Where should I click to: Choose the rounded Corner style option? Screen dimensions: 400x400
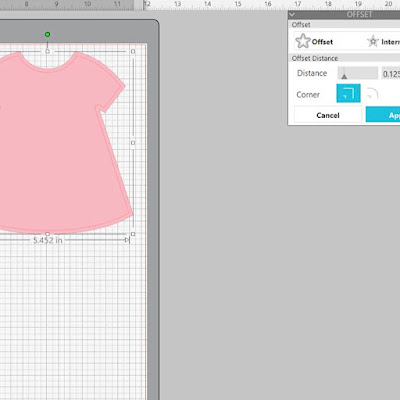(373, 94)
